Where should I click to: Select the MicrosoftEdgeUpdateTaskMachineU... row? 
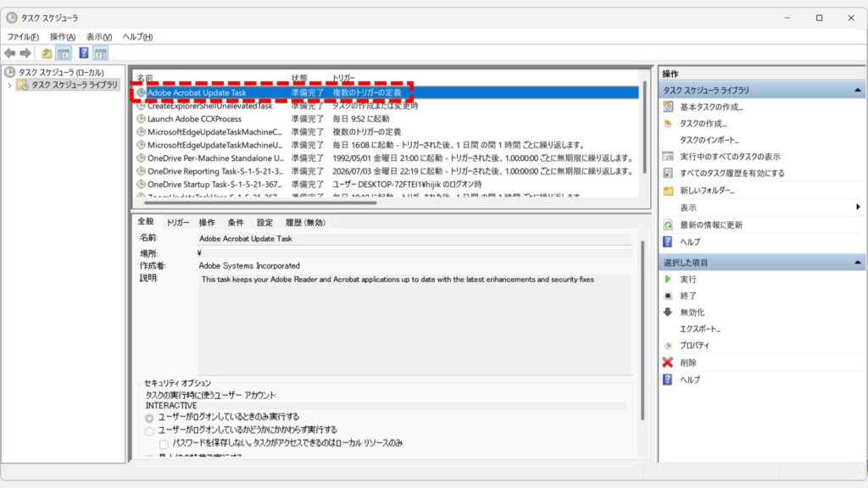tap(387, 145)
